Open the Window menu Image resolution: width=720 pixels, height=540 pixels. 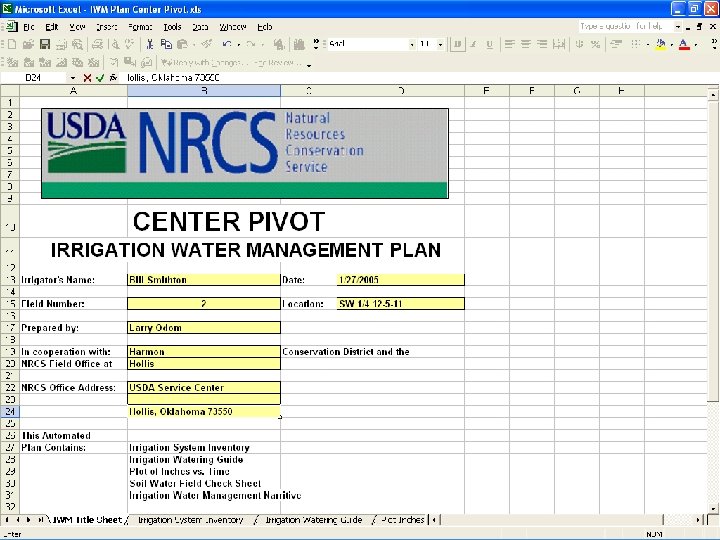tap(233, 27)
